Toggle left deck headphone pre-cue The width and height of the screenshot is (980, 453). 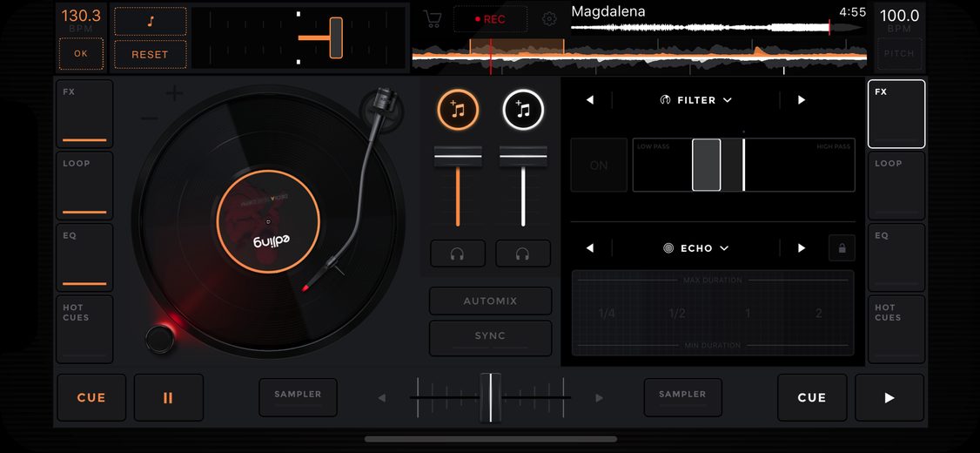pyautogui.click(x=458, y=254)
